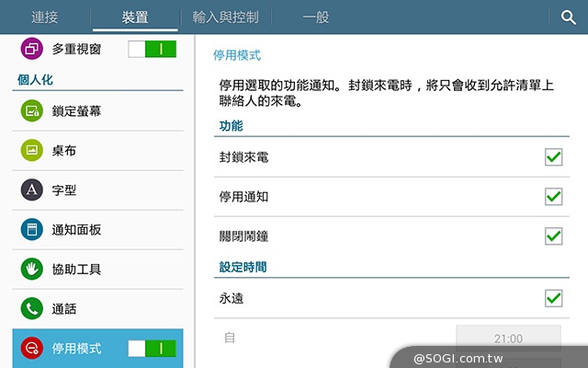The height and width of the screenshot is (368, 588).
Task: Click the 停用模式 panel heading
Action: (237, 55)
